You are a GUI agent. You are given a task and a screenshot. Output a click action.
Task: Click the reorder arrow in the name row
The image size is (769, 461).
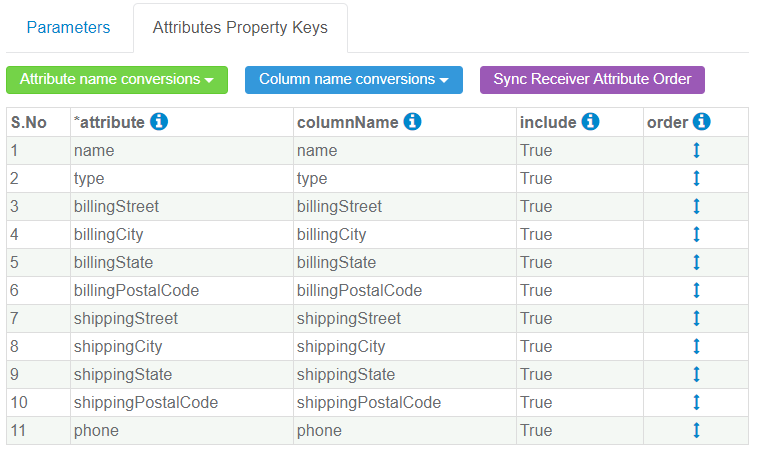[696, 150]
